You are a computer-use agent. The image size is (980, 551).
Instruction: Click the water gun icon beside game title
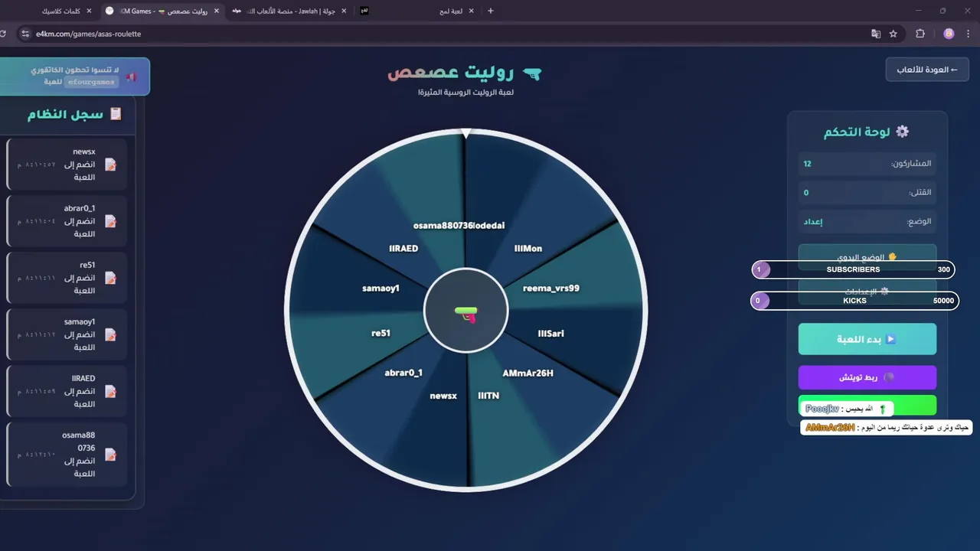[532, 73]
